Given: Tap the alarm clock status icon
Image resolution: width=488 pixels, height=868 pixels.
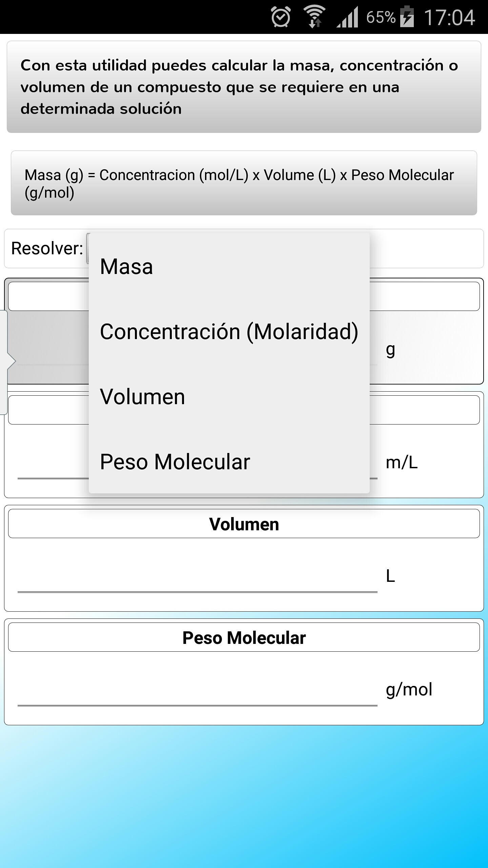Looking at the screenshot, I should tap(281, 17).
